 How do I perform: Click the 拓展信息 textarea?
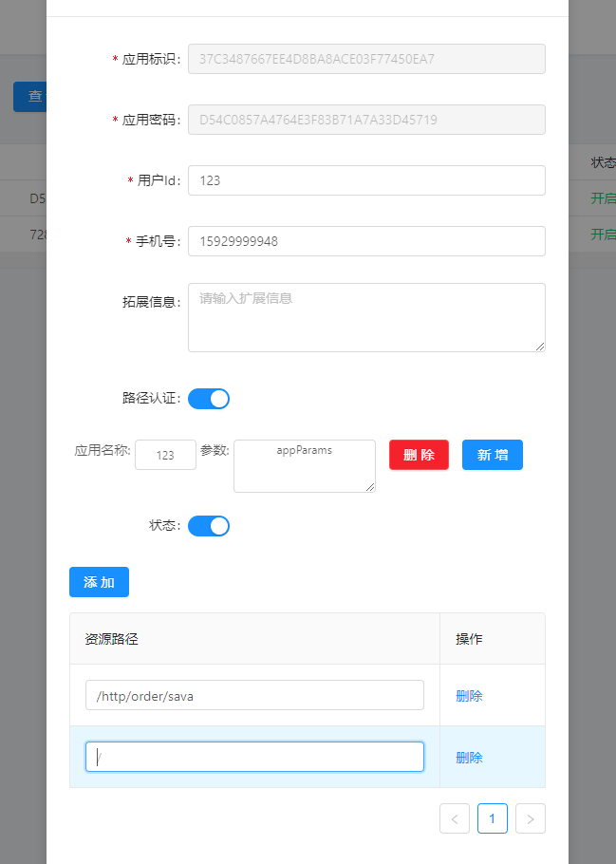tap(366, 317)
